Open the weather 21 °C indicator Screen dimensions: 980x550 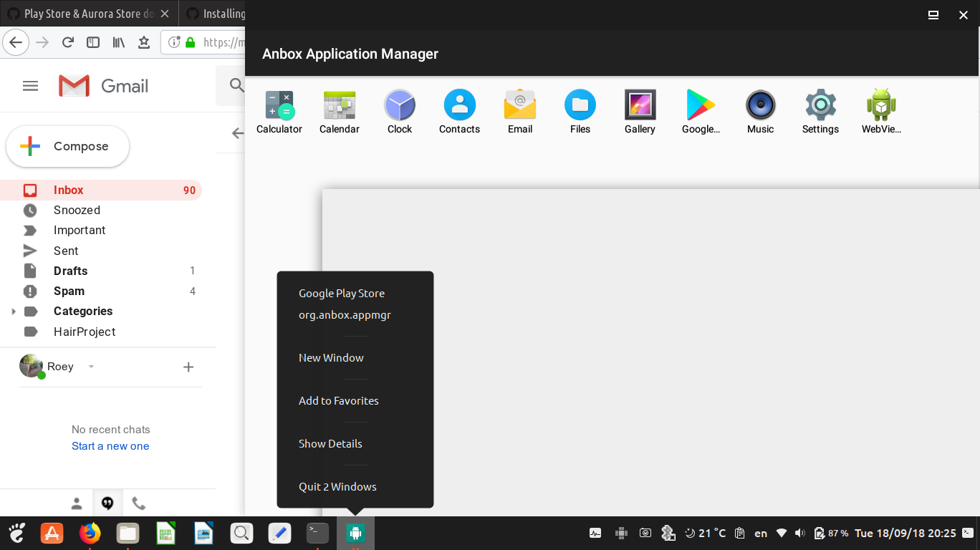click(705, 533)
